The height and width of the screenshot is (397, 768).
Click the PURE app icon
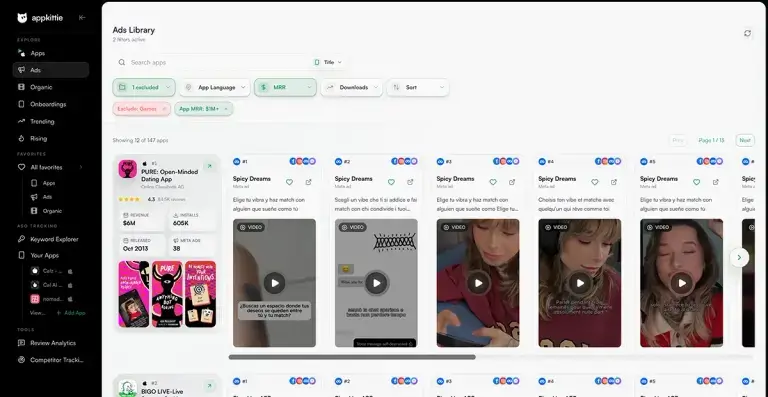point(127,169)
